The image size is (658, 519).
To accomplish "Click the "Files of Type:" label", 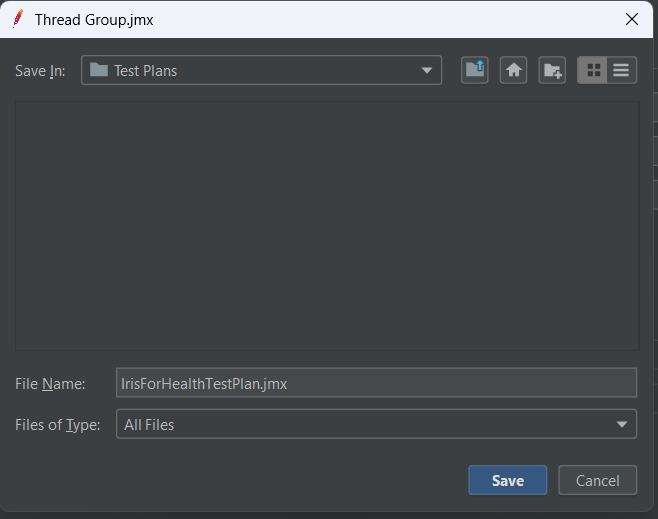I will coord(57,425).
